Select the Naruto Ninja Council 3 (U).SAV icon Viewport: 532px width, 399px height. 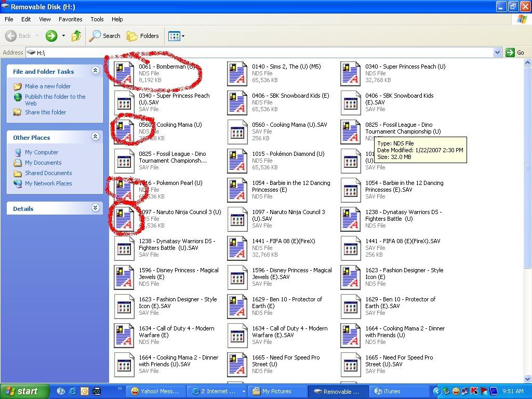[237, 219]
